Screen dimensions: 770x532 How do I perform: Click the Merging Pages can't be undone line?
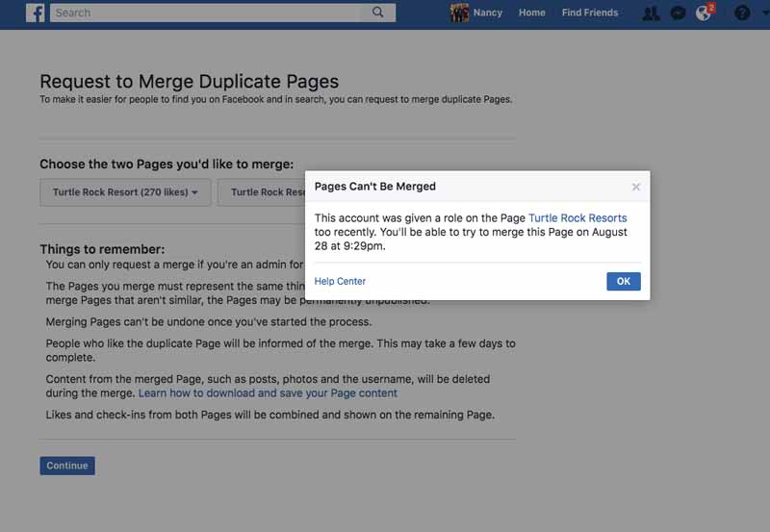[209, 322]
